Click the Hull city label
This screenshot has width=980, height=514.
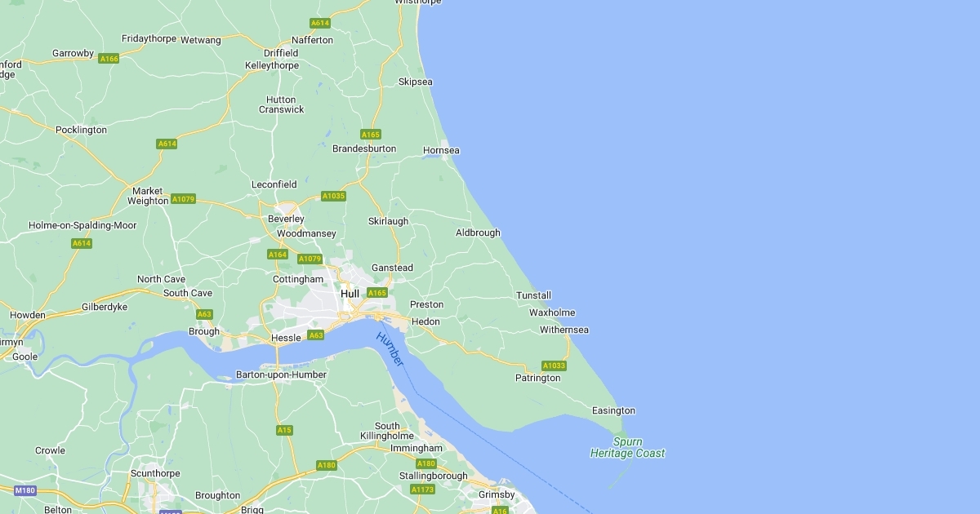tap(350, 294)
